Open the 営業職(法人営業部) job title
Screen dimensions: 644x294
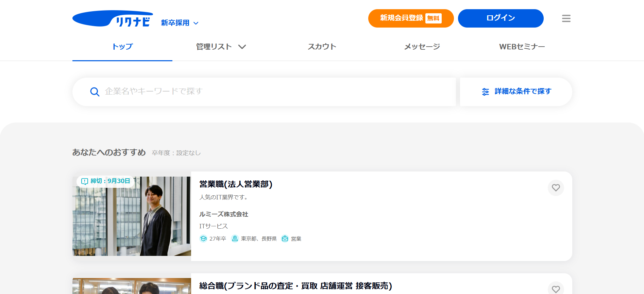236,184
